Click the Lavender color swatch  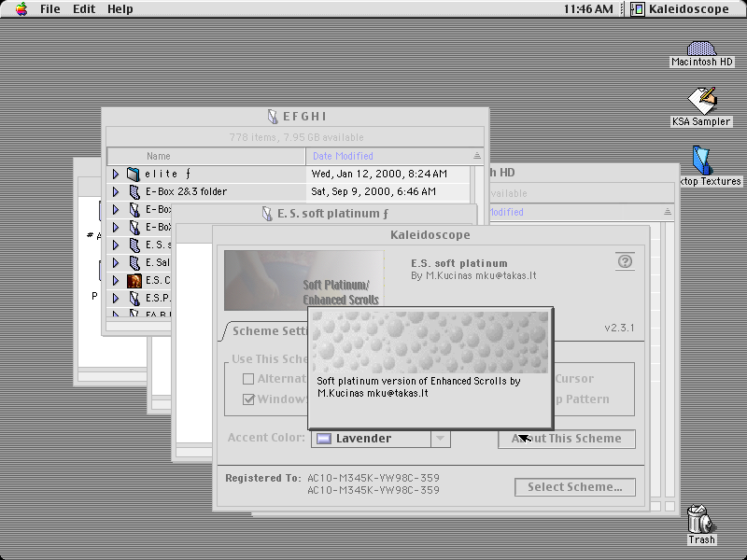pos(324,438)
